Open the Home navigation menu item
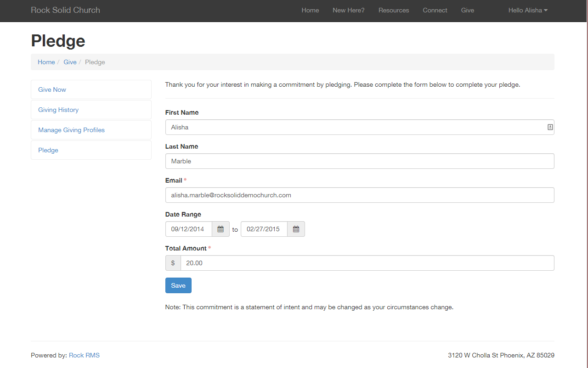 [310, 10]
